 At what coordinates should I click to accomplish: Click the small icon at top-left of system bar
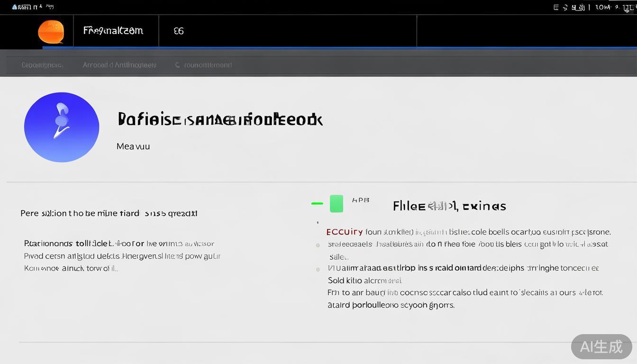(x=14, y=7)
